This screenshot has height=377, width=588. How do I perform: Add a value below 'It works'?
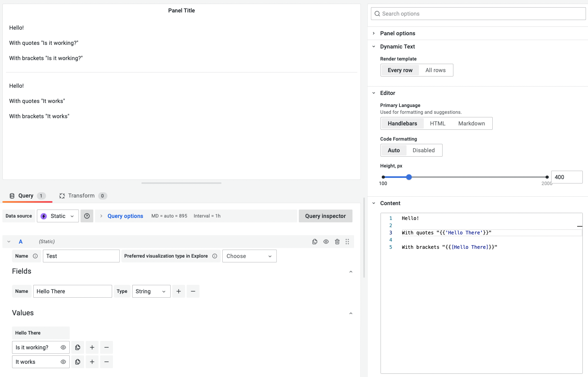coord(92,361)
